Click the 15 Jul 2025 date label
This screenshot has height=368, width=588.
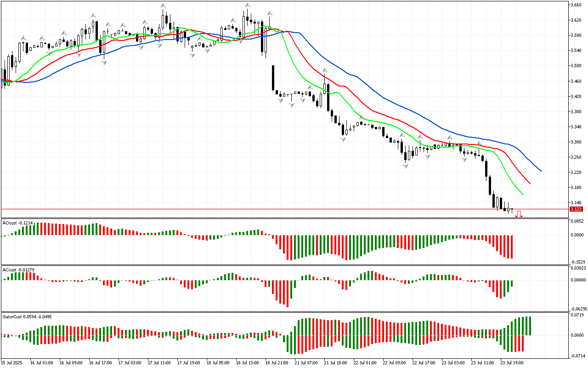point(12,362)
